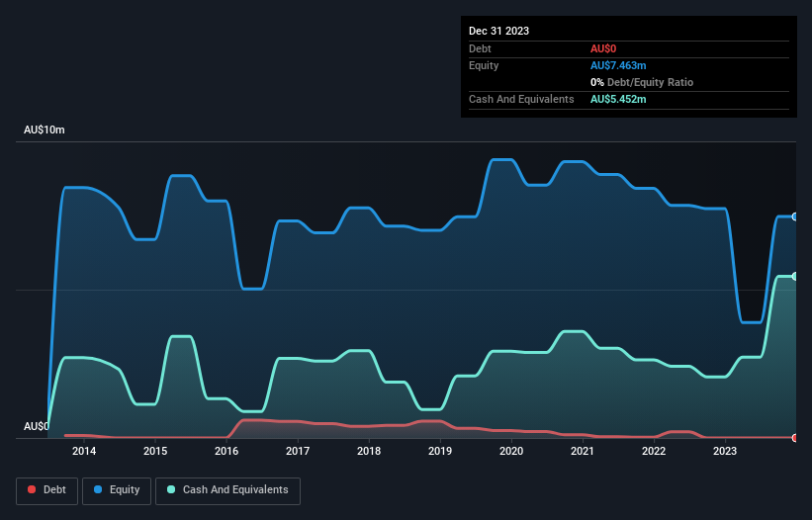
Task: Click the AU$5.452m cash value
Action: click(618, 99)
